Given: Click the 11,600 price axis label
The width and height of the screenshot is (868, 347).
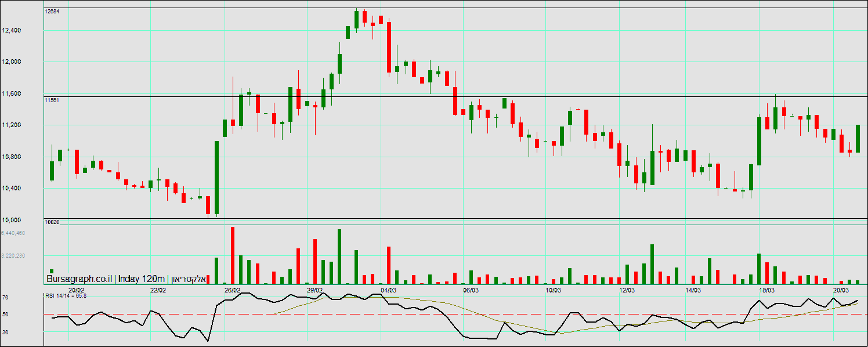Looking at the screenshot, I should tap(12, 93).
